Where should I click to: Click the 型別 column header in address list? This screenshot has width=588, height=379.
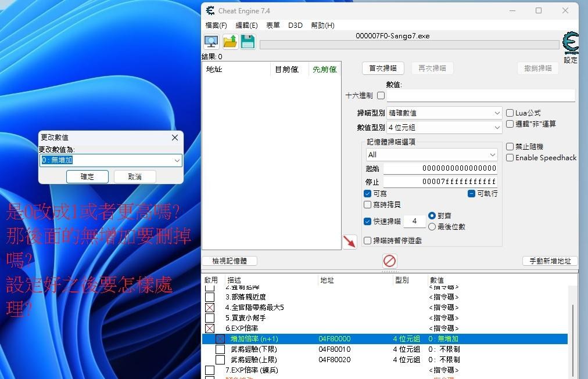click(410, 280)
